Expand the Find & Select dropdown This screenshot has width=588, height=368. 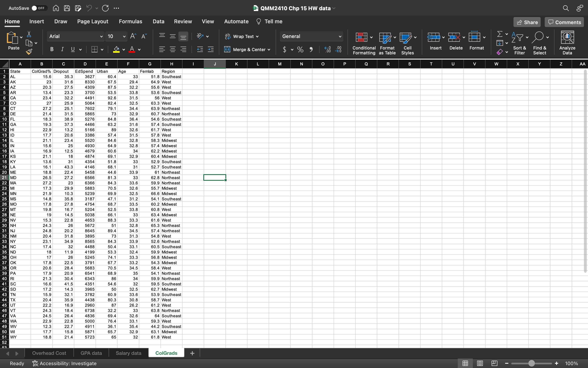point(547,37)
